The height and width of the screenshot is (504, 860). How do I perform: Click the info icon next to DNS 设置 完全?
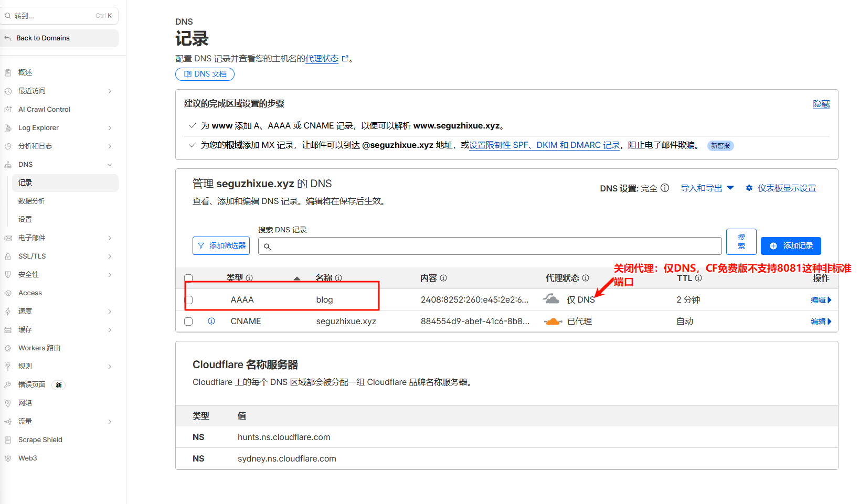(x=665, y=188)
